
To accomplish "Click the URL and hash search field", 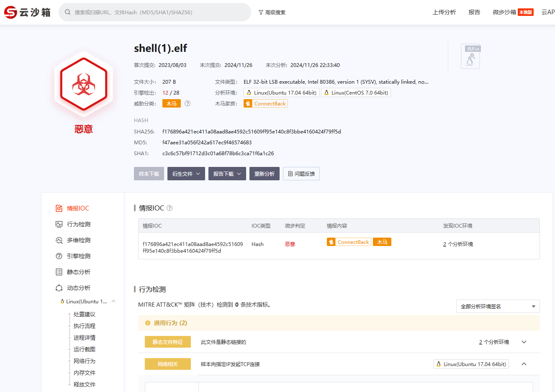I will click(159, 12).
